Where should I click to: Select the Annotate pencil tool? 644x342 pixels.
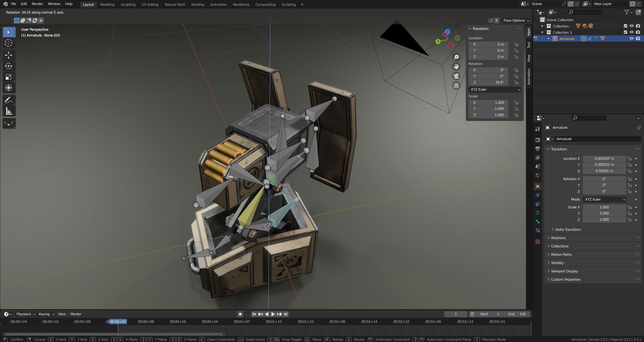pyautogui.click(x=9, y=100)
